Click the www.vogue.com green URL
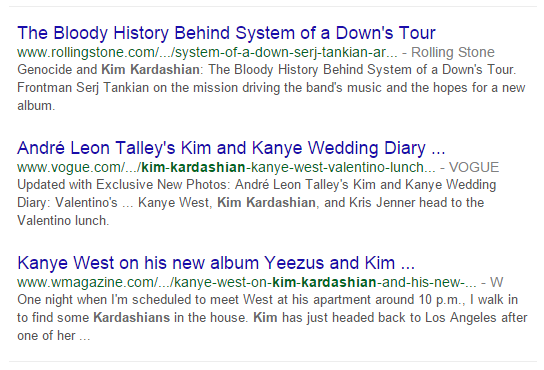Image resolution: width=544 pixels, height=370 pixels. (226, 167)
